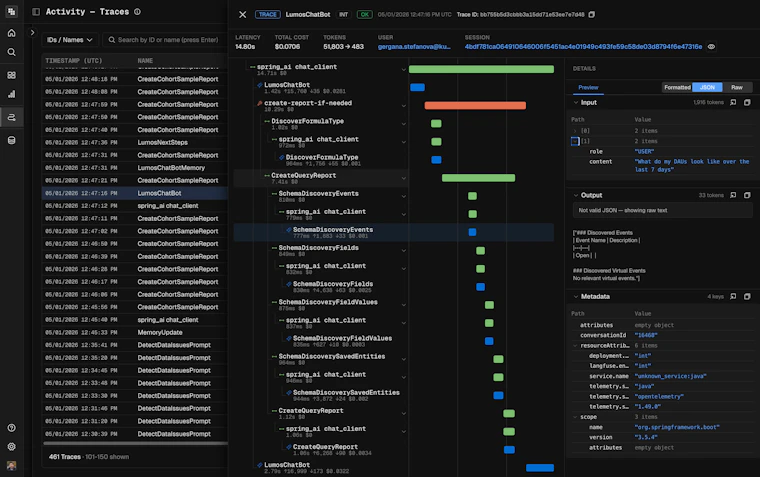Click the INT environment badge
This screenshot has height=477, width=760.
click(343, 15)
